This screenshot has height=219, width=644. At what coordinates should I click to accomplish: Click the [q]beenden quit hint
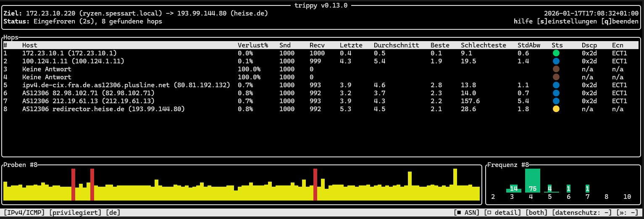620,21
